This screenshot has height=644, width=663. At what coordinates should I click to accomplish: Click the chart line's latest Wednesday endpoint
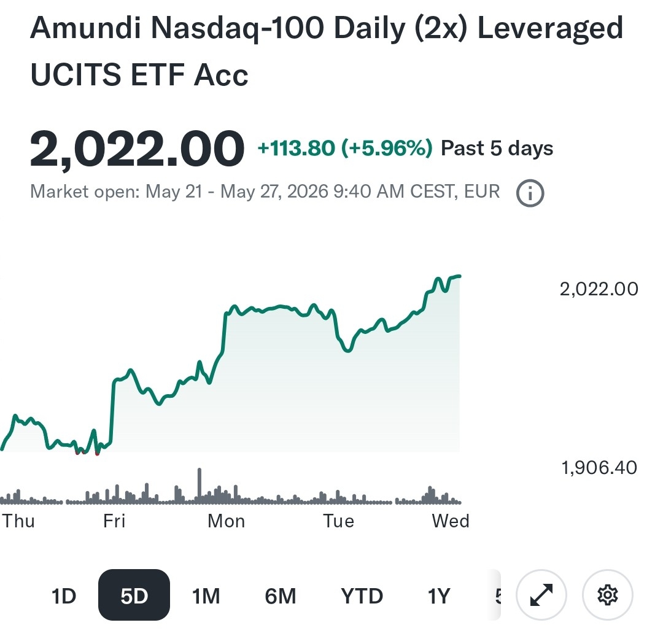460,276
